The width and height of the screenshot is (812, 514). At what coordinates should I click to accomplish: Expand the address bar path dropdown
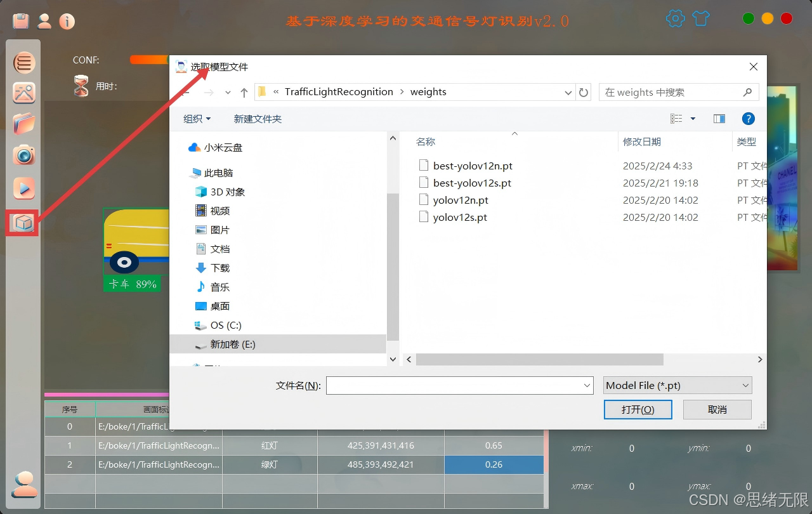pos(568,93)
